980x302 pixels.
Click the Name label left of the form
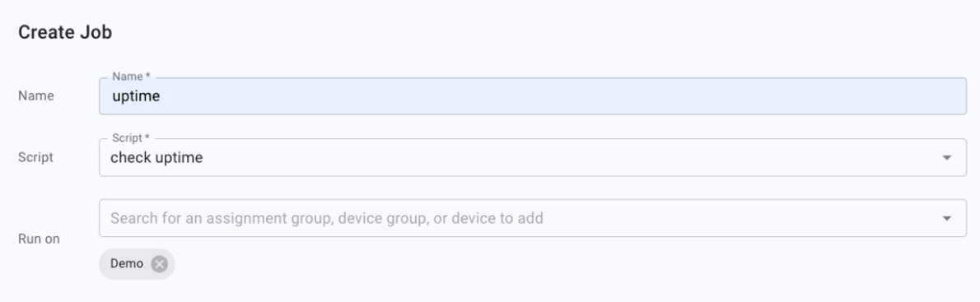click(x=35, y=96)
